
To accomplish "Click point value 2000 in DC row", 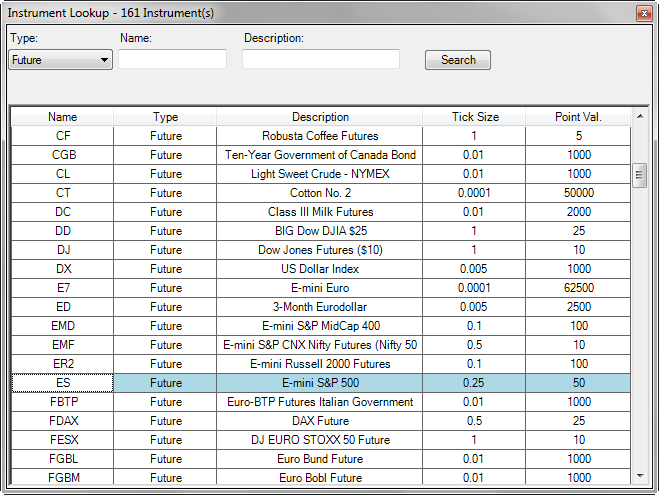I will [x=578, y=212].
